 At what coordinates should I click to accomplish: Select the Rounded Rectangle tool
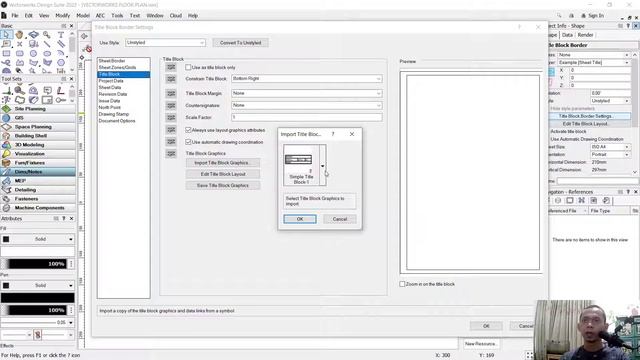20,53
